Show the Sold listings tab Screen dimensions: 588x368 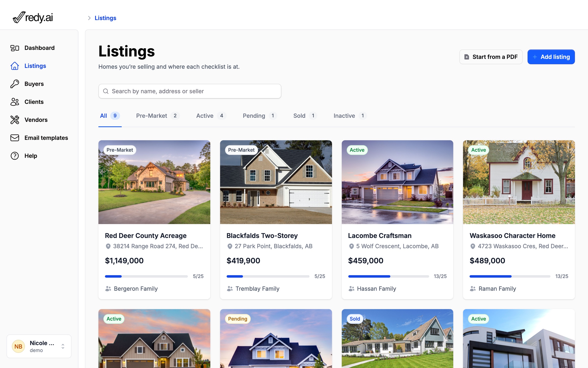pos(305,116)
